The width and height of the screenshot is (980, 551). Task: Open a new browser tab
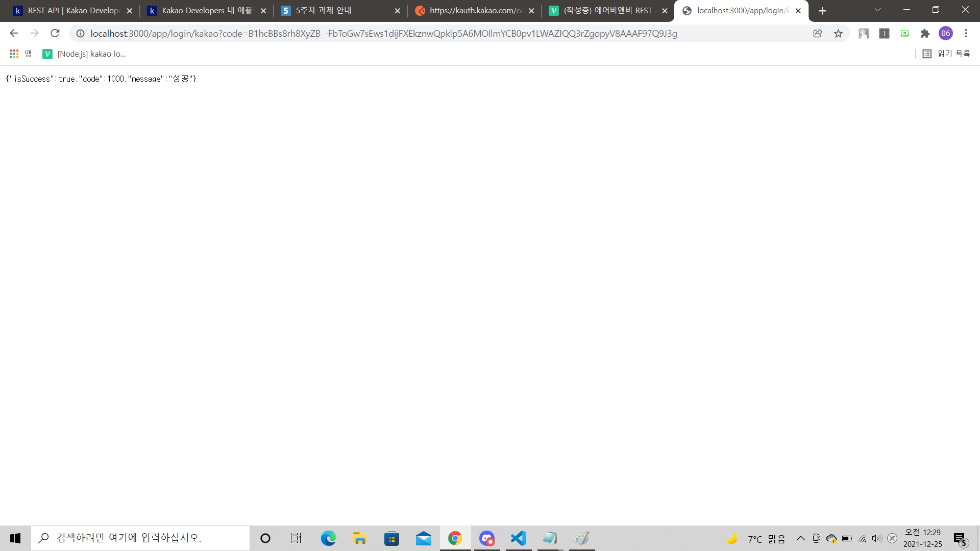point(822,11)
